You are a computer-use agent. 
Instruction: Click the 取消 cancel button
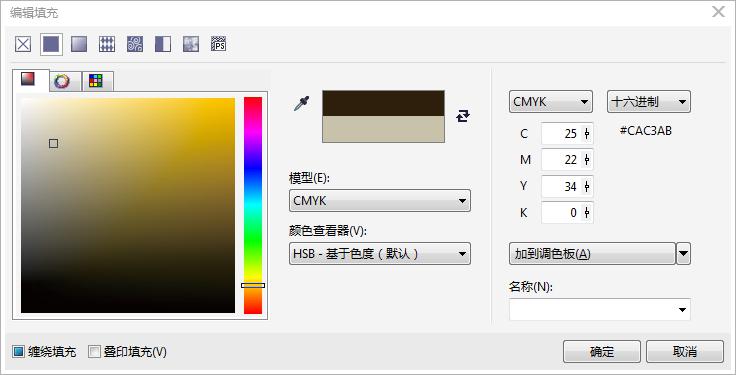(x=685, y=352)
